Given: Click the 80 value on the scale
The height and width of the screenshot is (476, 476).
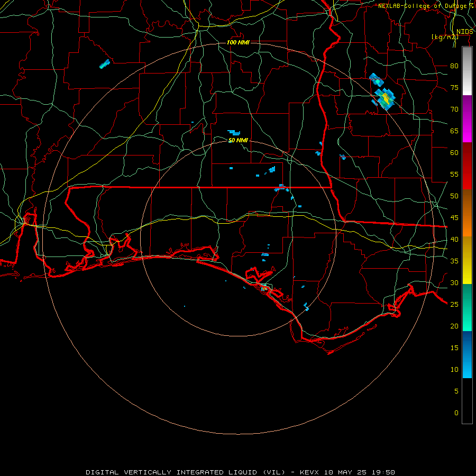Looking at the screenshot, I should (454, 66).
